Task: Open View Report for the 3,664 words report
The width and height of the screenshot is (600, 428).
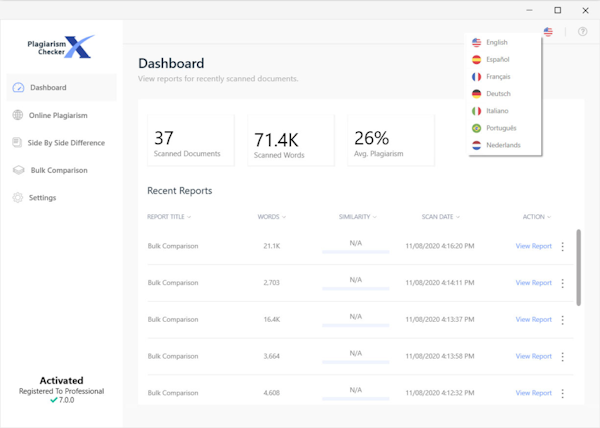Action: 533,356
